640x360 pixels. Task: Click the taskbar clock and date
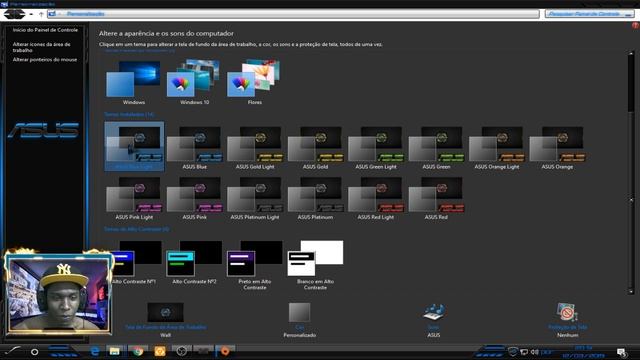(x=583, y=352)
